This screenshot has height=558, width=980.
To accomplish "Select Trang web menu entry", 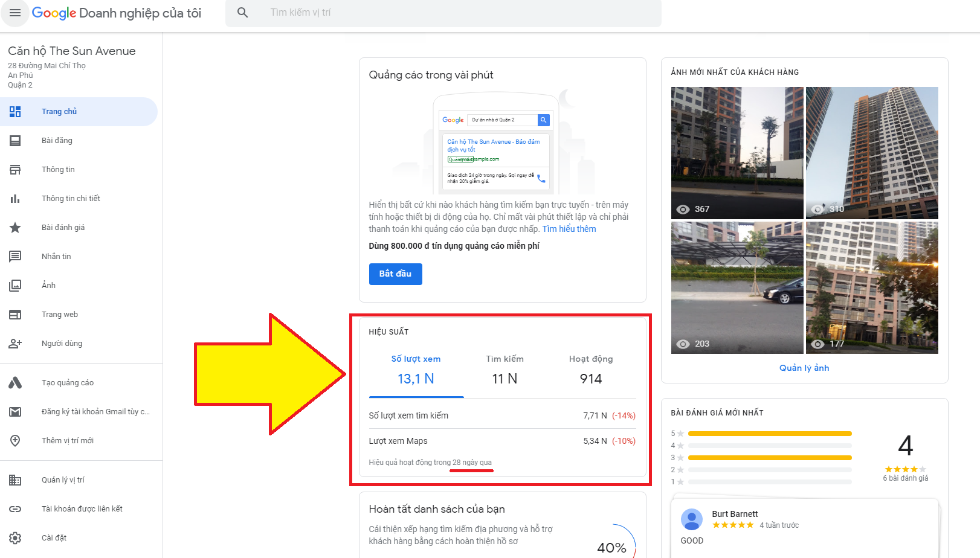I will tap(79, 315).
